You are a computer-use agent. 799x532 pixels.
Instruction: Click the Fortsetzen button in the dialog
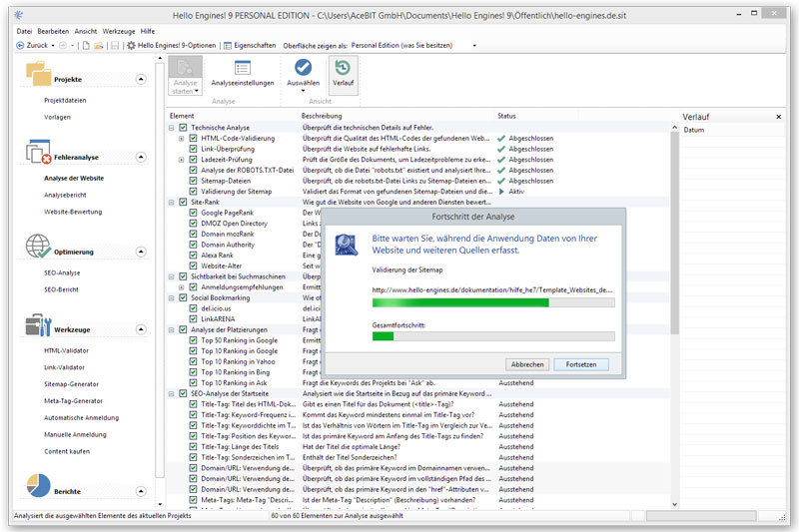[581, 364]
